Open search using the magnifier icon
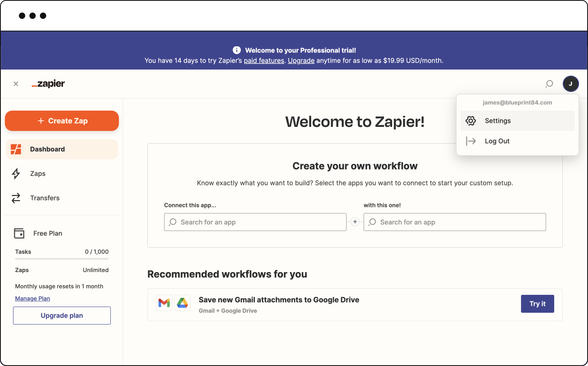588x366 pixels. (549, 84)
